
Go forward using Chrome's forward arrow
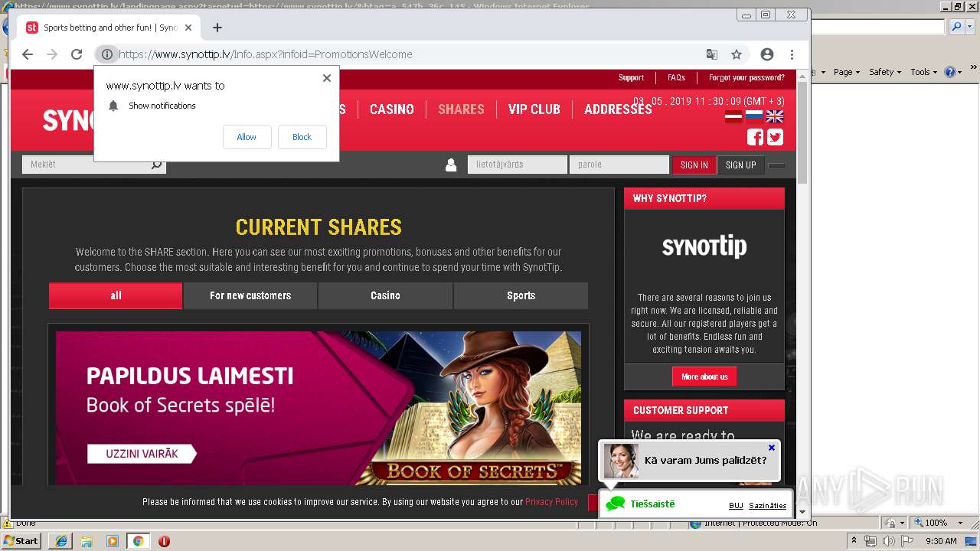tap(52, 54)
